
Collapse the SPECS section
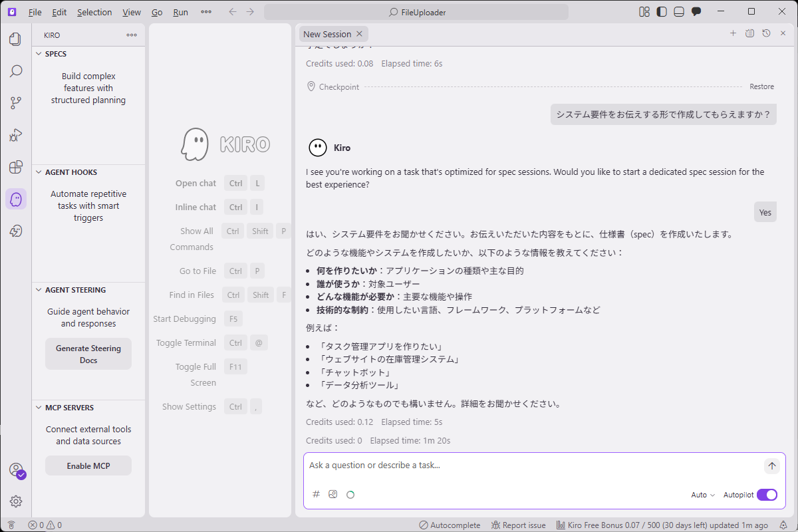tap(56, 54)
